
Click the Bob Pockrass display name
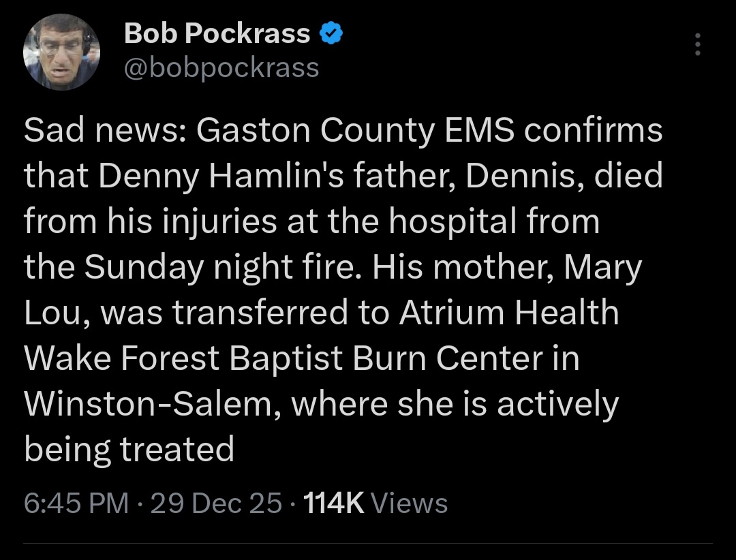[x=217, y=34]
